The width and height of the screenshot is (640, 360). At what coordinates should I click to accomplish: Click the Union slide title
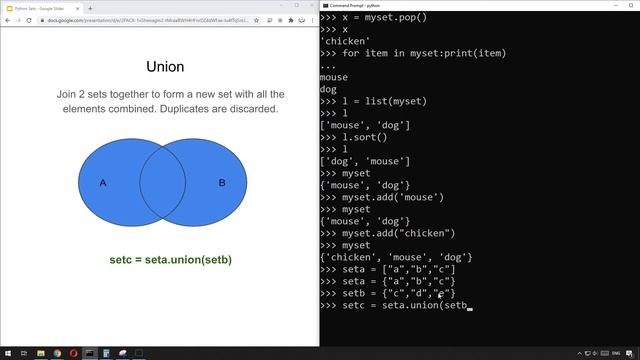[x=165, y=67]
